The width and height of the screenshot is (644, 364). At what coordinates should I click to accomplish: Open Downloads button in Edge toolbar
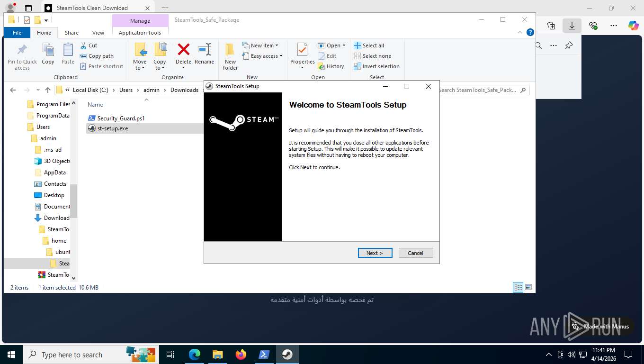point(572,26)
